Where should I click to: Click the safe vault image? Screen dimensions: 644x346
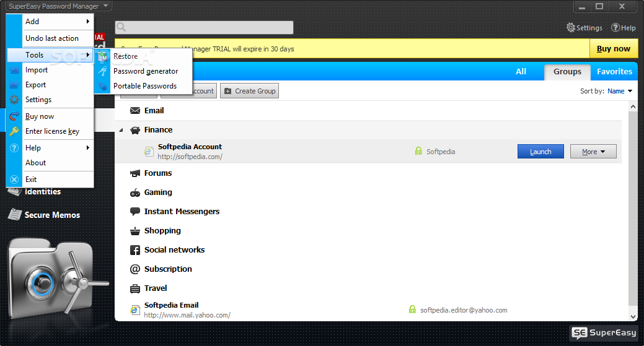(x=58, y=280)
